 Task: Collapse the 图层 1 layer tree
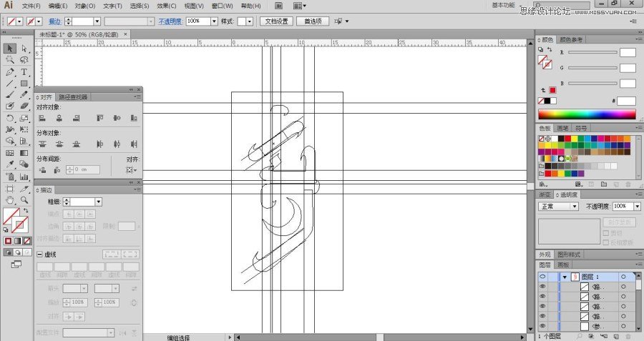click(x=565, y=277)
